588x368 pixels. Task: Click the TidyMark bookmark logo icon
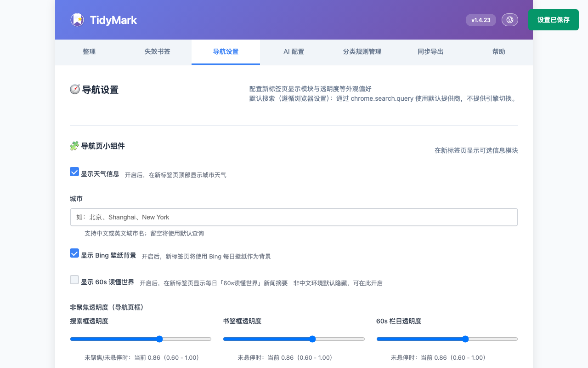(77, 20)
